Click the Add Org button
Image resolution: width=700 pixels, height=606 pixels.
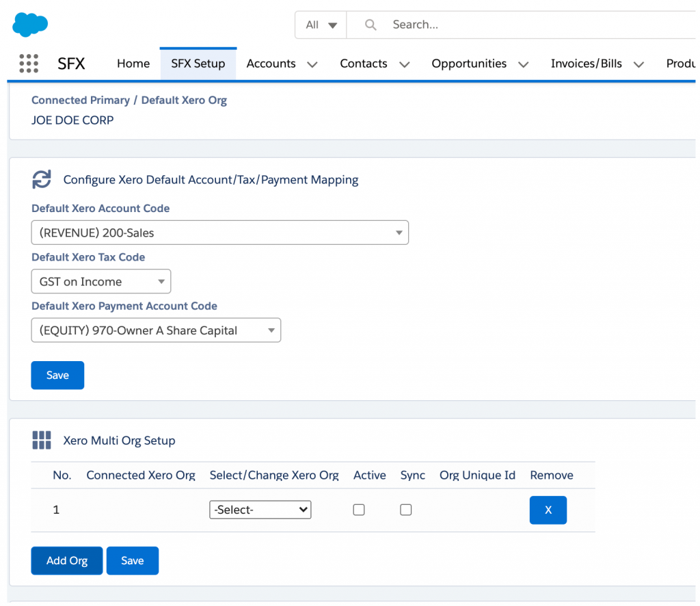(67, 560)
